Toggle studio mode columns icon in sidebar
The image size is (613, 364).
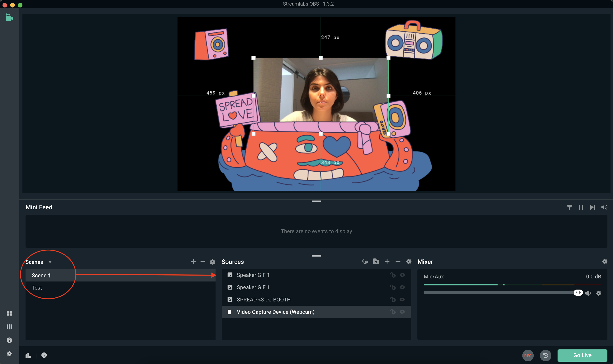tap(9, 327)
